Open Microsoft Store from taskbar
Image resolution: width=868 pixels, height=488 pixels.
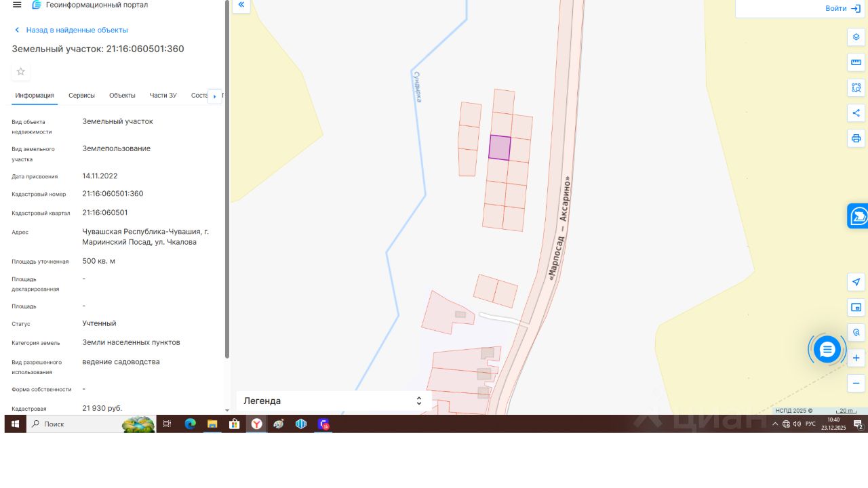click(235, 424)
